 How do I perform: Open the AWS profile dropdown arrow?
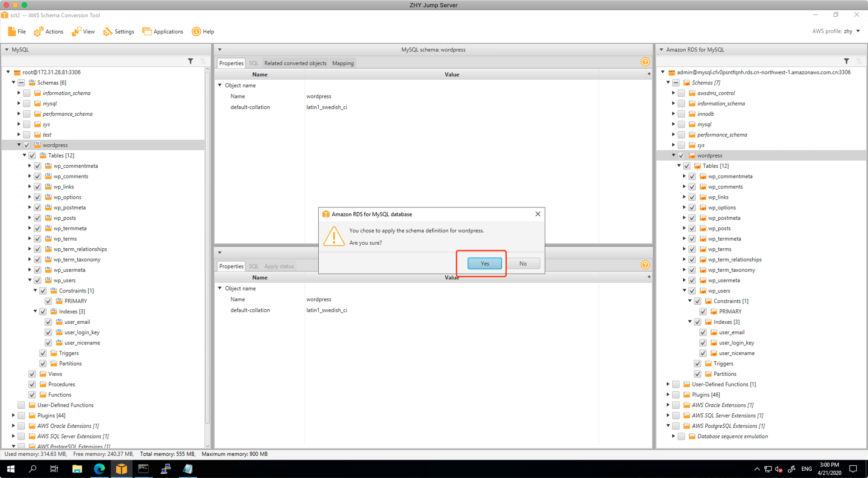point(858,31)
